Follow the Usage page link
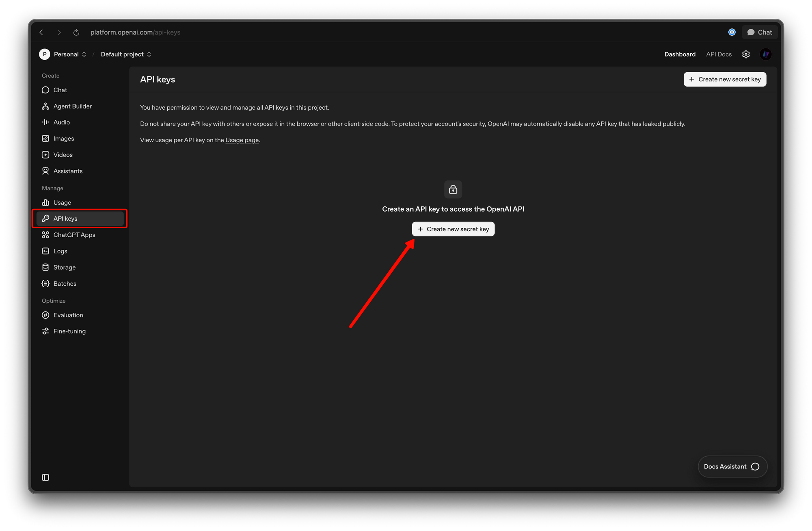 click(x=242, y=140)
